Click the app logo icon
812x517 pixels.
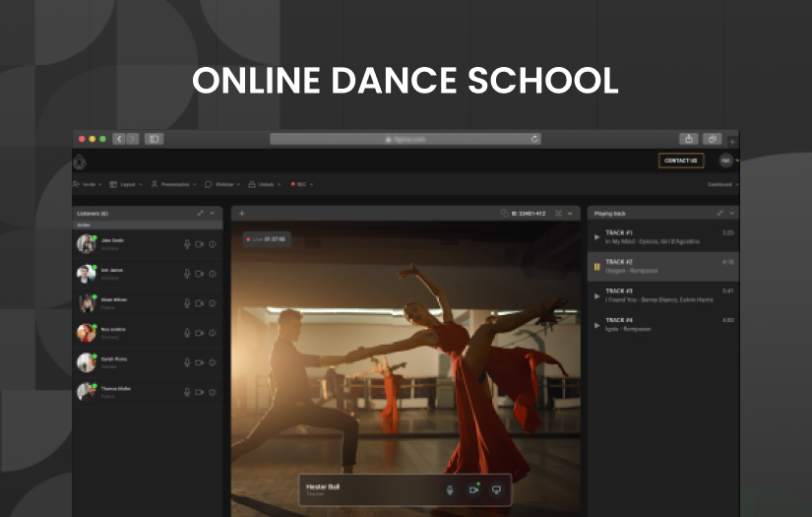pos(80,162)
